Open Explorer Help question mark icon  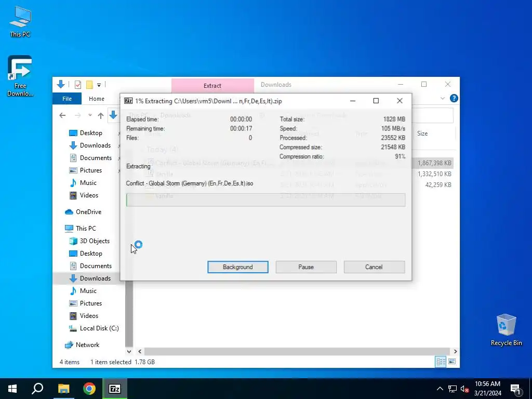coord(454,98)
